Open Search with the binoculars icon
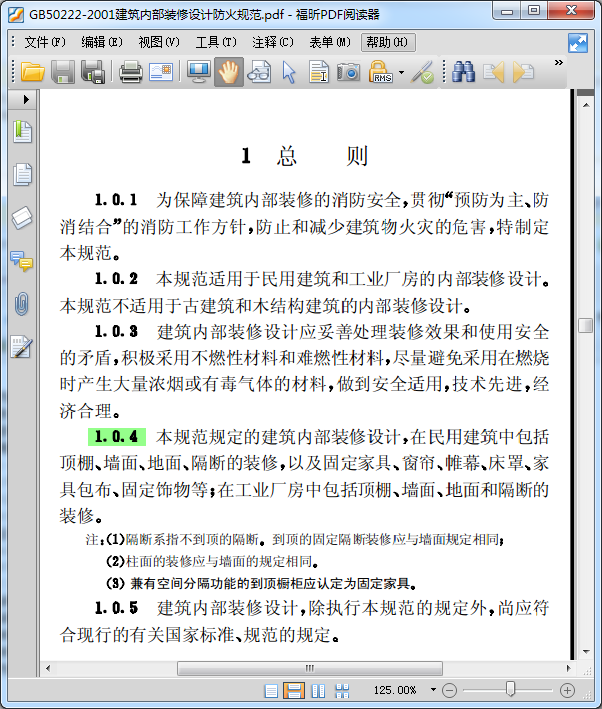Viewport: 602px width, 709px height. [x=464, y=72]
